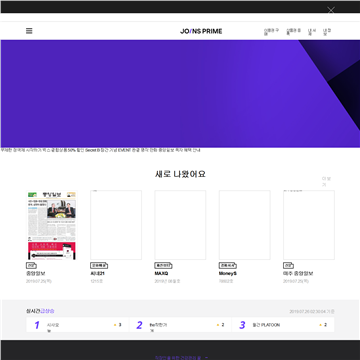360x360 pixels.
Task: Click the JOINS PRIME logo
Action: [201, 31]
